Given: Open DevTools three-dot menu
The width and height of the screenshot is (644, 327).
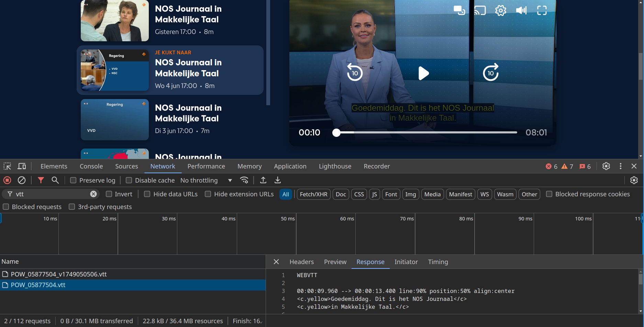Looking at the screenshot, I should [x=621, y=166].
